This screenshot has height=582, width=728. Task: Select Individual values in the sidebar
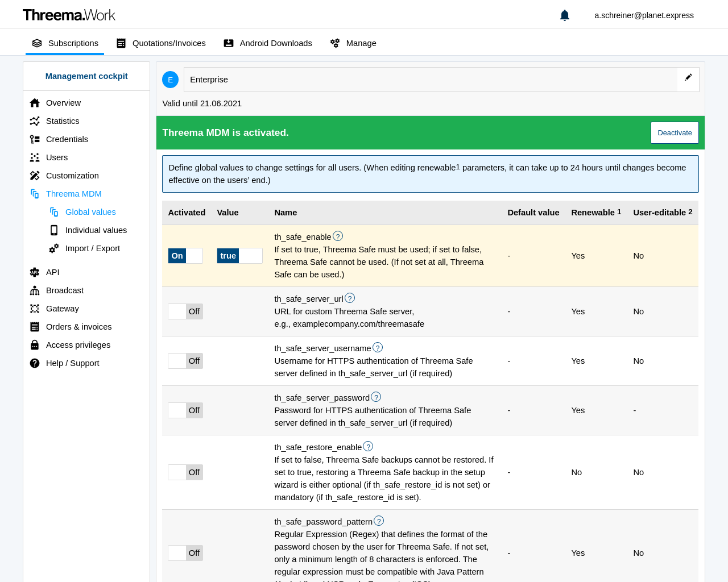point(96,230)
